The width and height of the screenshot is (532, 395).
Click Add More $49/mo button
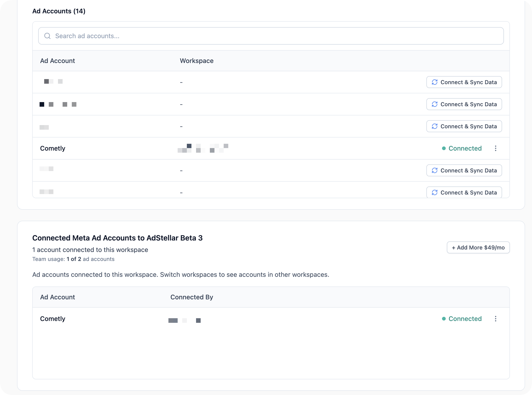tap(478, 247)
